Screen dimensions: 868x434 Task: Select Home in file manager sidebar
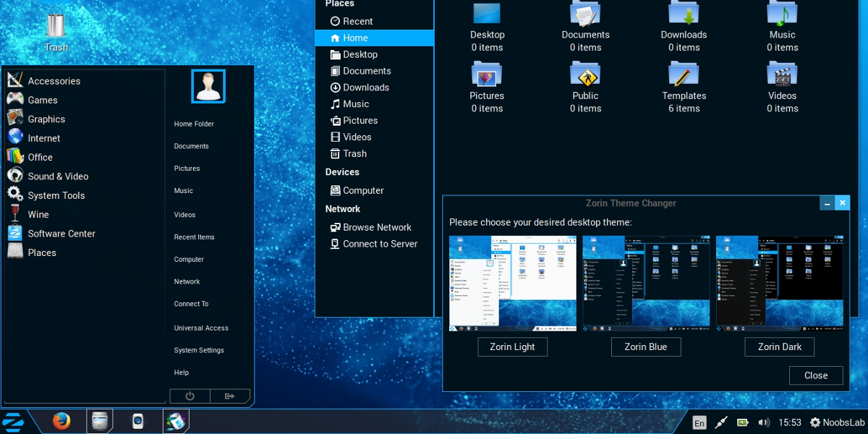(374, 38)
